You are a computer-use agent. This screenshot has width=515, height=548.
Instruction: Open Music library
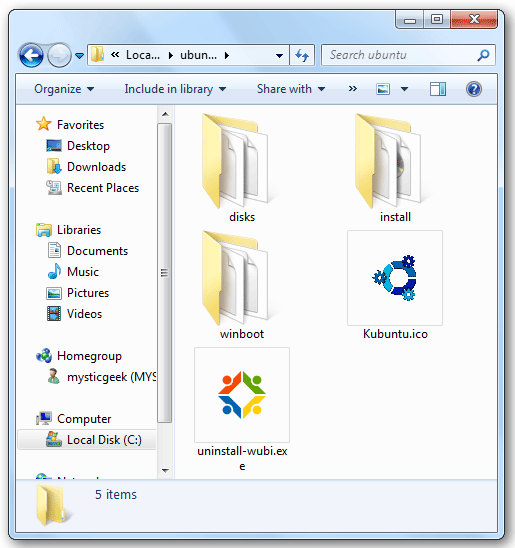click(83, 272)
